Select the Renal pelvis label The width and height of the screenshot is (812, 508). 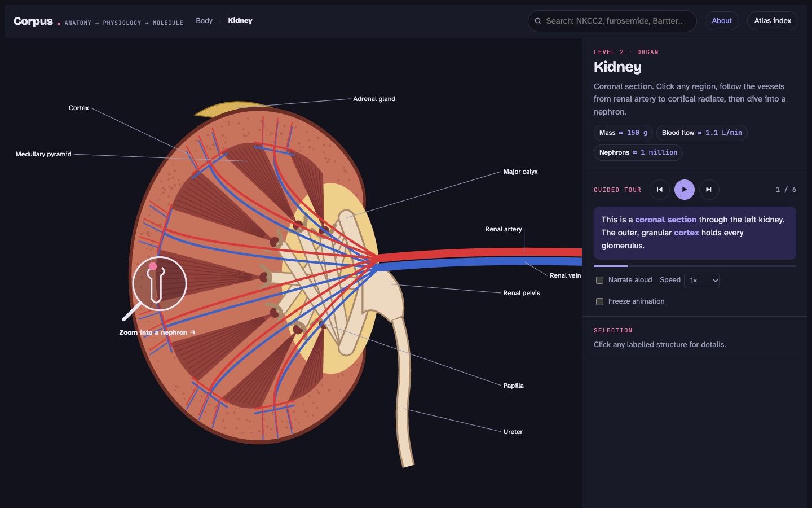522,293
